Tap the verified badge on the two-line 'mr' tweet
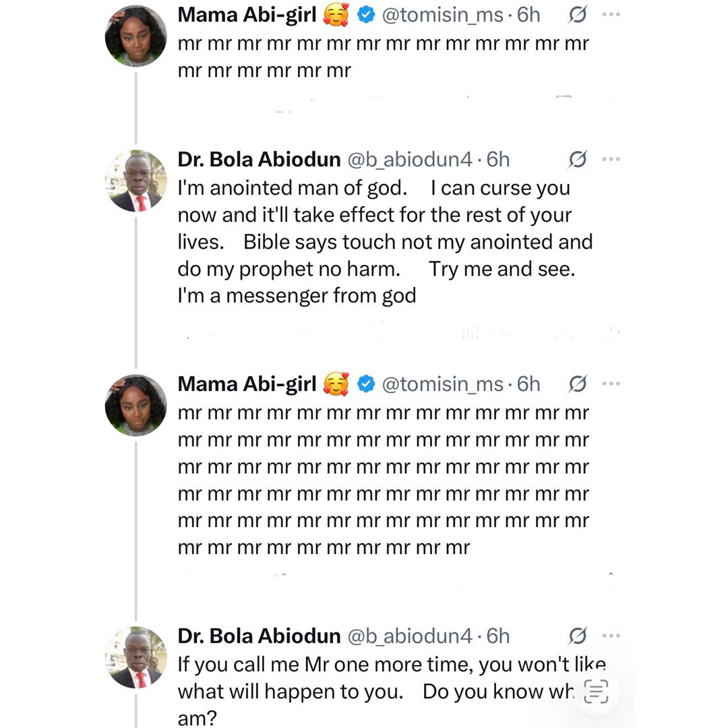Screen dimensions: 728x728 tap(366, 15)
